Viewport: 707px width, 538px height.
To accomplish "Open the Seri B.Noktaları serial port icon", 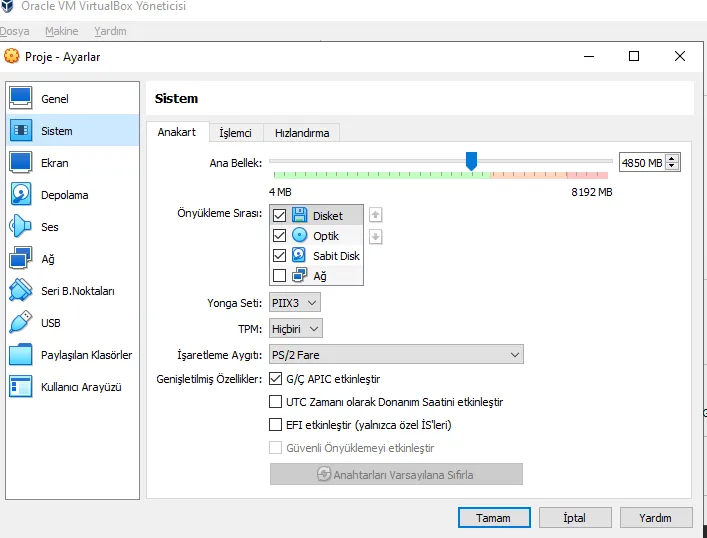I will coord(20,290).
